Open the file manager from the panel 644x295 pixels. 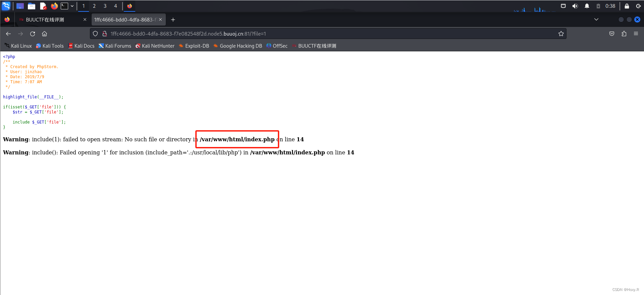(x=32, y=6)
